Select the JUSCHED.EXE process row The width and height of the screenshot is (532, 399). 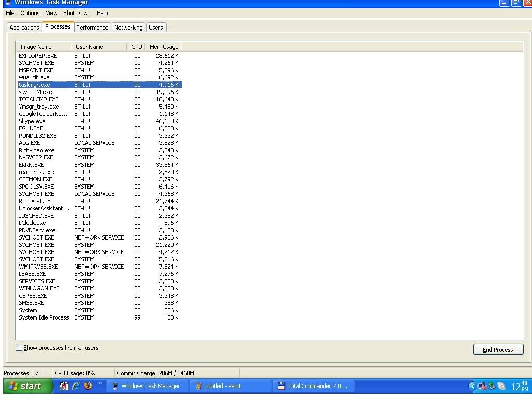click(x=100, y=216)
